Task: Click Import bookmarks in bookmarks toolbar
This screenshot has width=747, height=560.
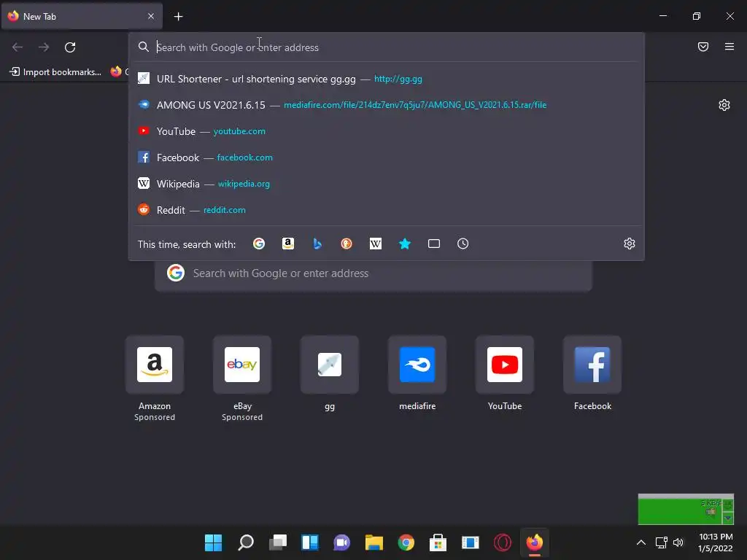Action: [55, 72]
